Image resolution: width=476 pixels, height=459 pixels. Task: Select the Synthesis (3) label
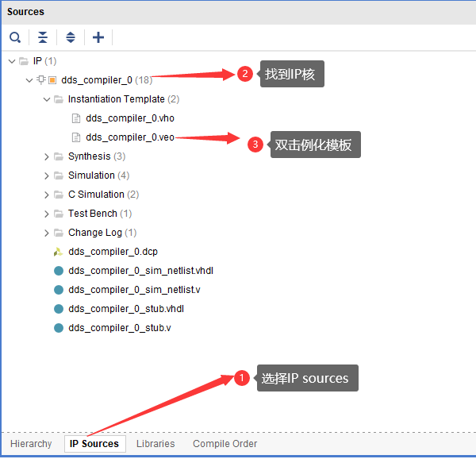tap(97, 156)
